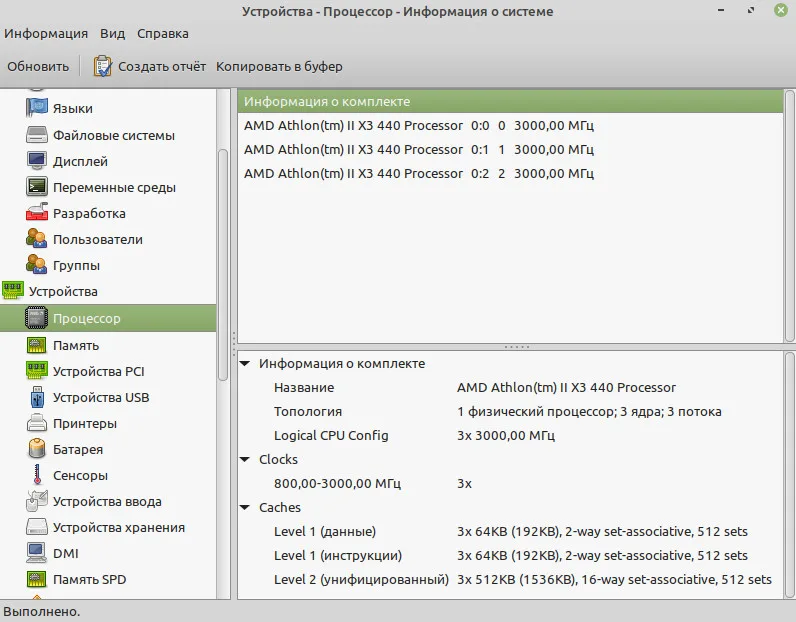Select Файловые системы in sidebar
This screenshot has width=796, height=622.
pyautogui.click(x=114, y=136)
